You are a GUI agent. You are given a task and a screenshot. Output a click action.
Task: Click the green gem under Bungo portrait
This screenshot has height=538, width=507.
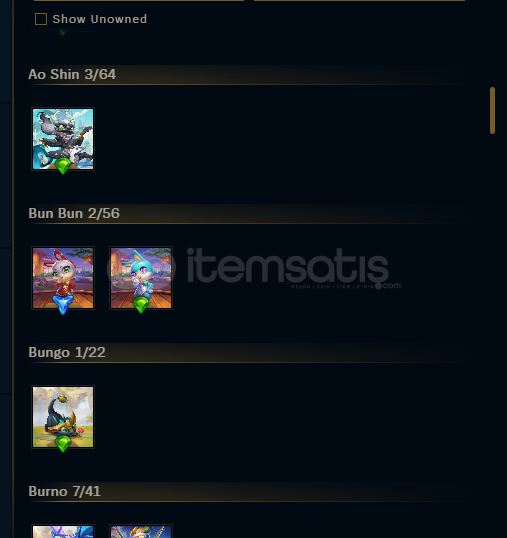point(63,444)
